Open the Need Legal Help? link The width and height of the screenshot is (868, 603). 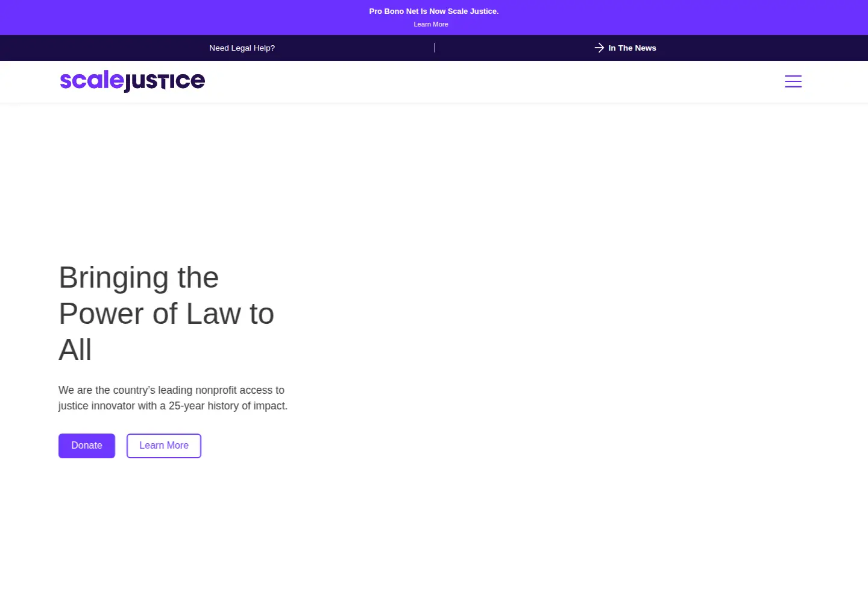point(242,48)
